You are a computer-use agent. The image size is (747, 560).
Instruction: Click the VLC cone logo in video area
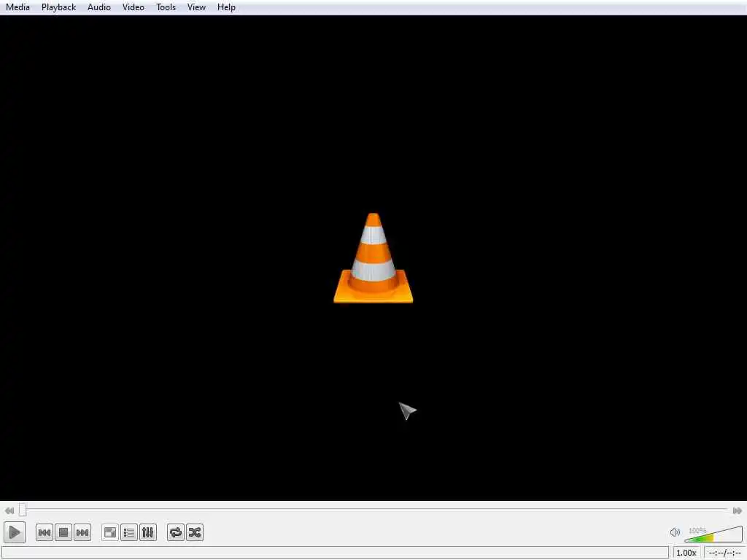coord(373,257)
